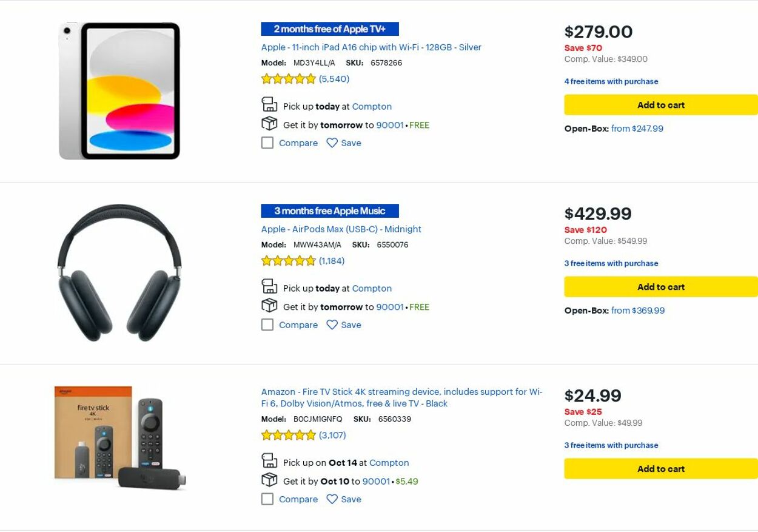Image resolution: width=758 pixels, height=532 pixels.
Task: Click the Fire TV Stick product image
Action: pos(119,438)
